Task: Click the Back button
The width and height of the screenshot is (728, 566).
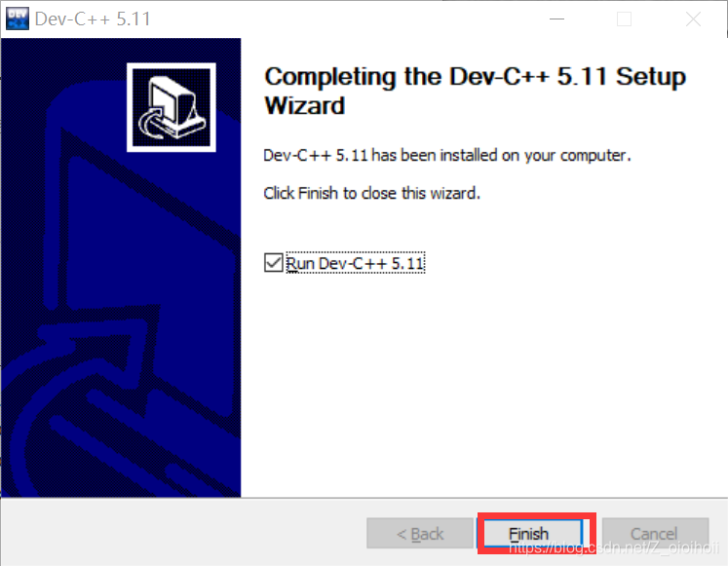Action: [420, 534]
